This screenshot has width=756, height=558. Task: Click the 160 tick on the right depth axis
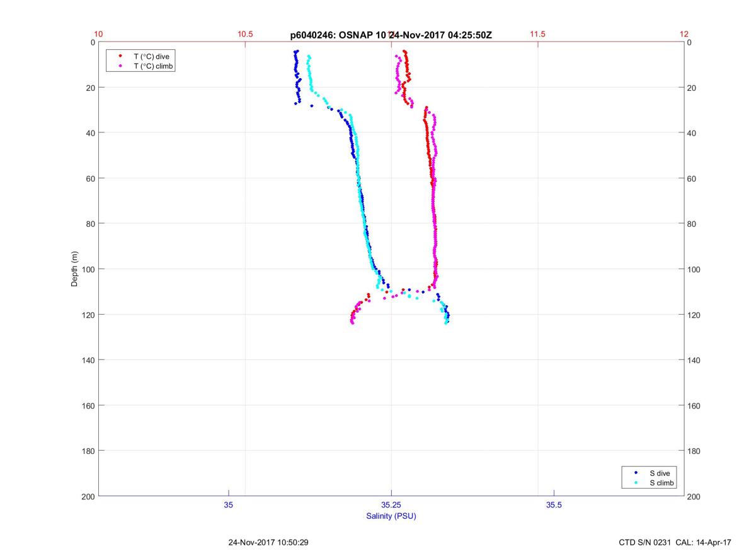pyautogui.click(x=694, y=405)
